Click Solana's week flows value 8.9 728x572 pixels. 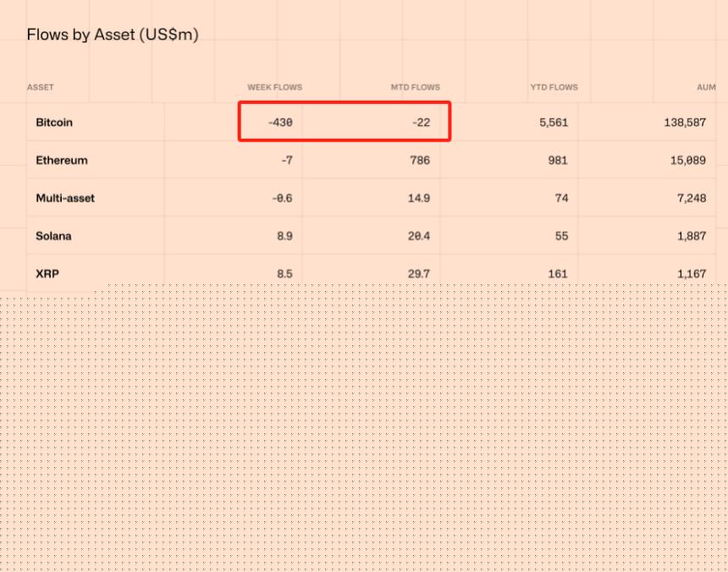pyautogui.click(x=284, y=236)
